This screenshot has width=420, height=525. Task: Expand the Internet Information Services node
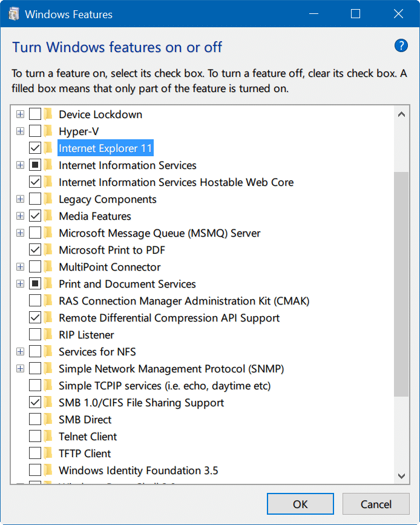tap(21, 165)
